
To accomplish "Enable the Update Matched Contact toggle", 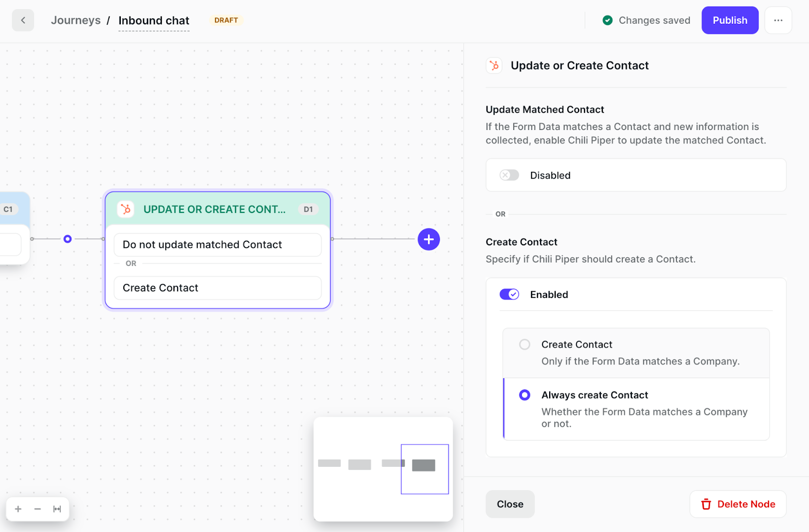I will pyautogui.click(x=509, y=175).
